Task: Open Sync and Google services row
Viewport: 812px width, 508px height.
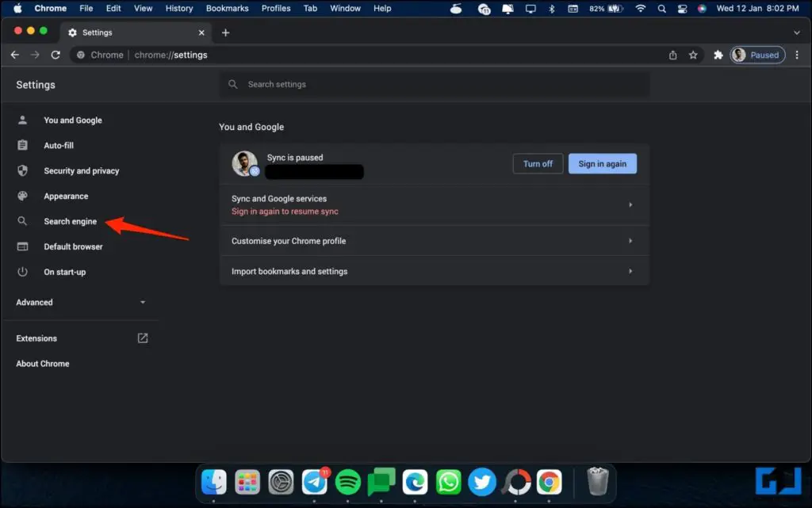Action: click(435, 204)
